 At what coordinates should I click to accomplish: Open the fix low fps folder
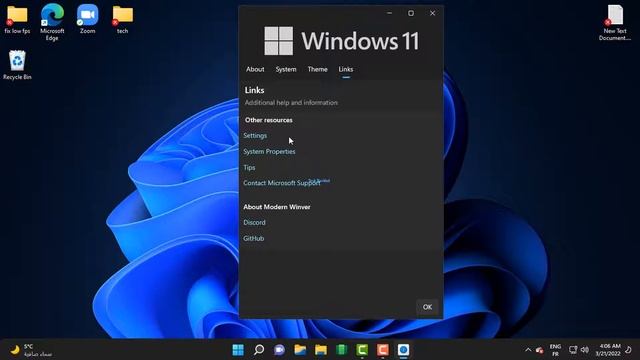coord(17,20)
